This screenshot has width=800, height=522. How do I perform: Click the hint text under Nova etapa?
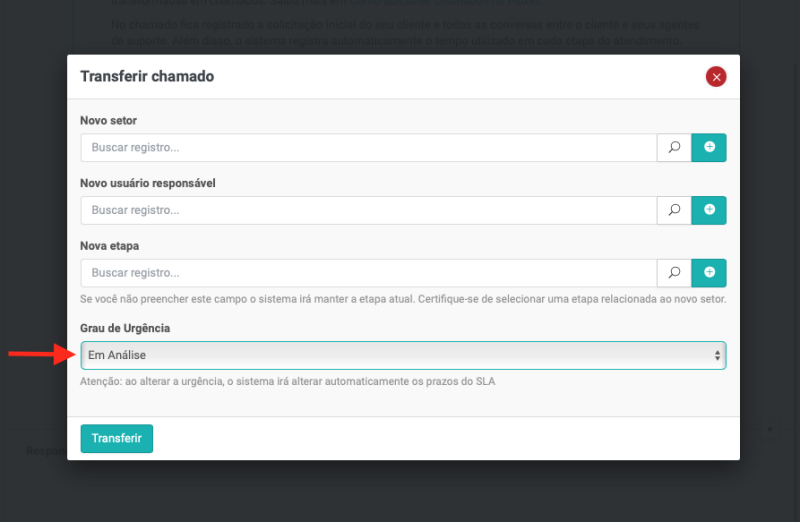coord(403,299)
